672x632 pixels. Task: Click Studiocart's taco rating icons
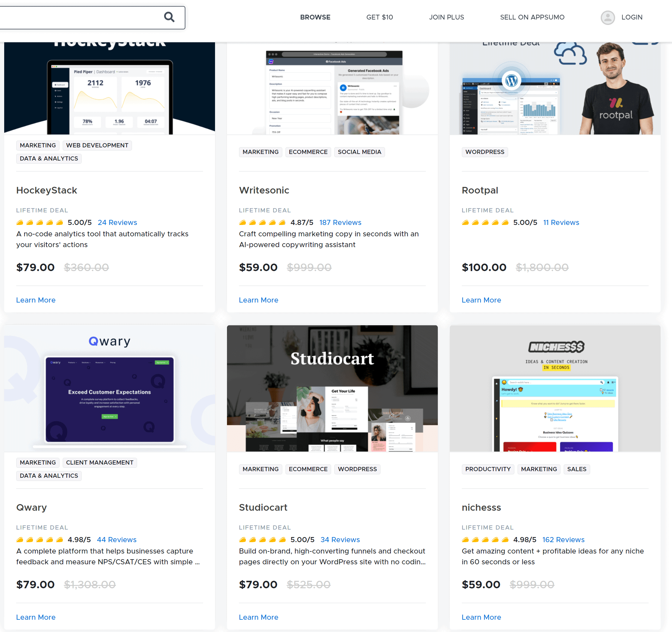[262, 540]
